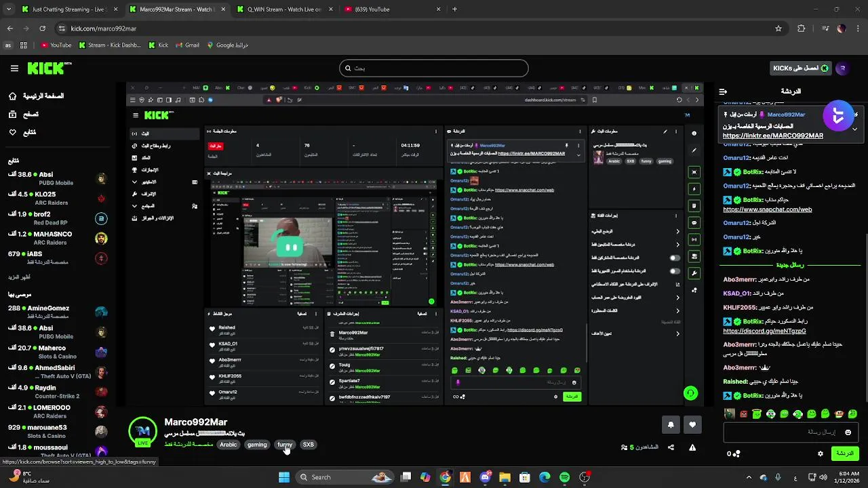The width and height of the screenshot is (868, 488).
Task: Open the Following heart icon in sidebar
Action: 12,132
